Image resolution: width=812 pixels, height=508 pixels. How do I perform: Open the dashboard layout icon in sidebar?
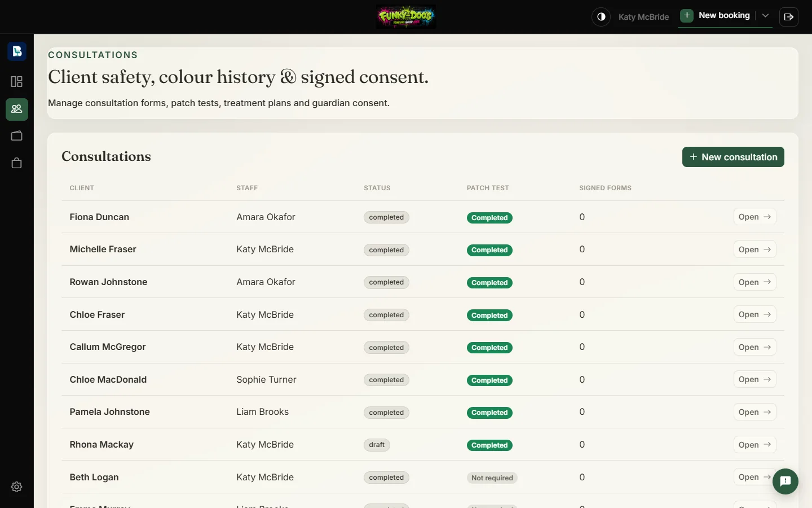17,82
